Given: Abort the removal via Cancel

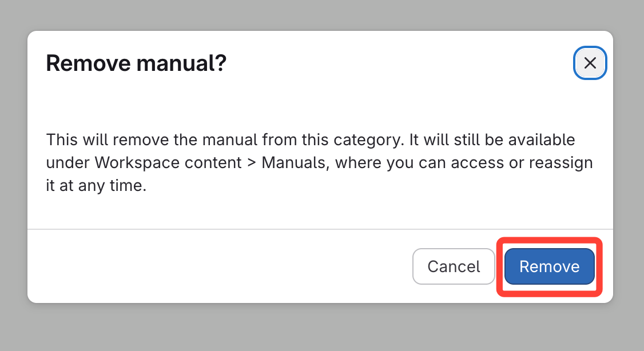Looking at the screenshot, I should pyautogui.click(x=454, y=266).
